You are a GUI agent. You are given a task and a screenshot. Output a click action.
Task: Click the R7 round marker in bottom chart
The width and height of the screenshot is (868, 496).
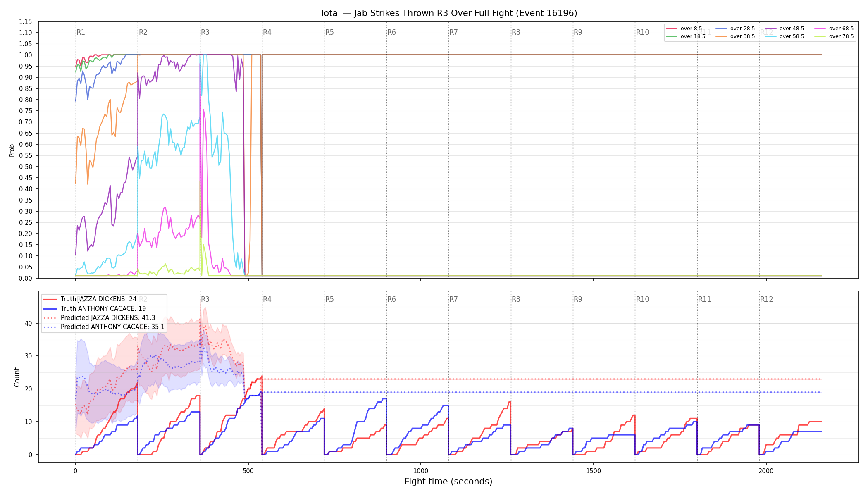tap(453, 299)
